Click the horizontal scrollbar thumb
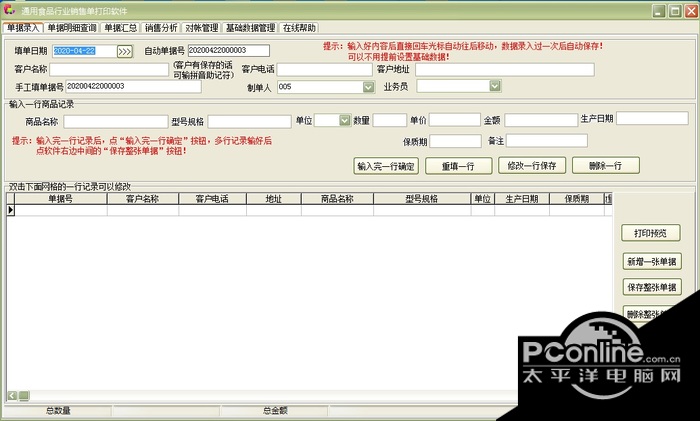This screenshot has height=421, width=700. tap(24, 396)
